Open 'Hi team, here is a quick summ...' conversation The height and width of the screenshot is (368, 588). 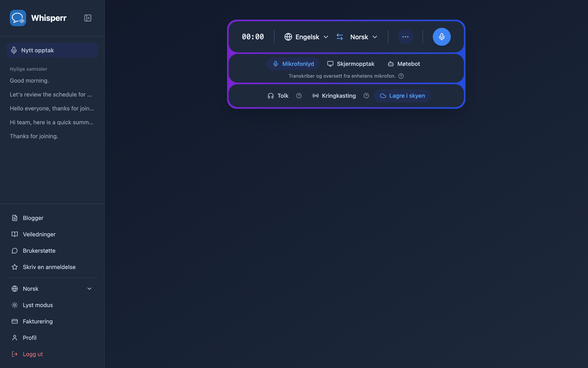pos(52,122)
